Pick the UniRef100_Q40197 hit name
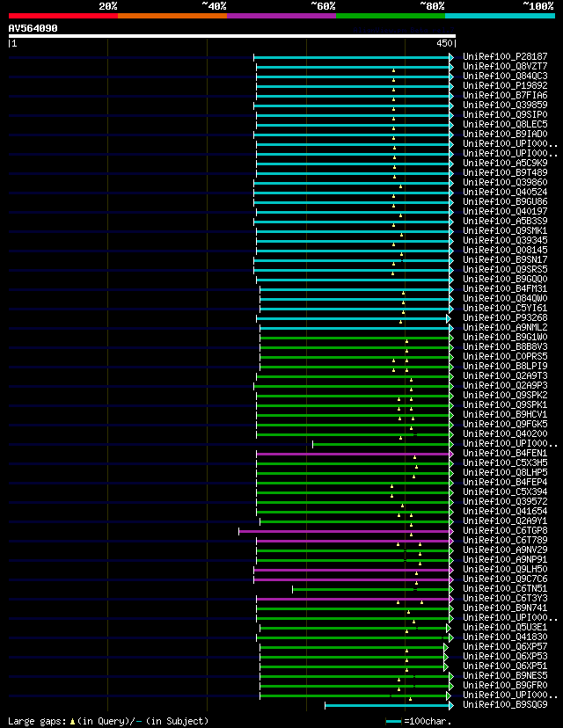563x728 pixels. click(505, 211)
